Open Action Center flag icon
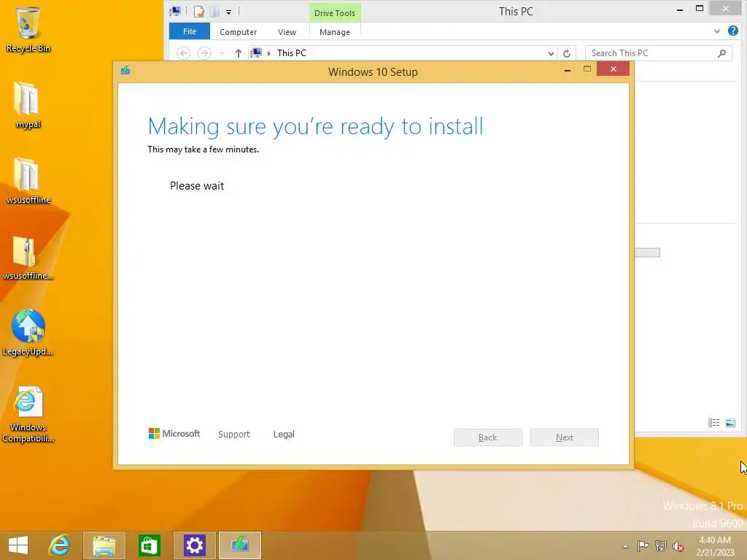This screenshot has height=560, width=747. (x=643, y=546)
